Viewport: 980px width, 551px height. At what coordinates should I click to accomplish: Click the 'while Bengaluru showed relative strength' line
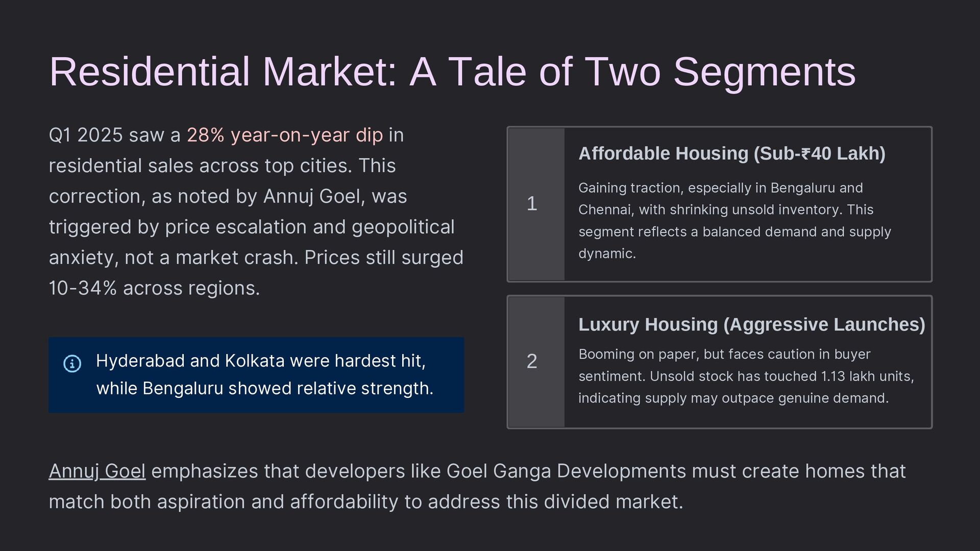point(264,388)
